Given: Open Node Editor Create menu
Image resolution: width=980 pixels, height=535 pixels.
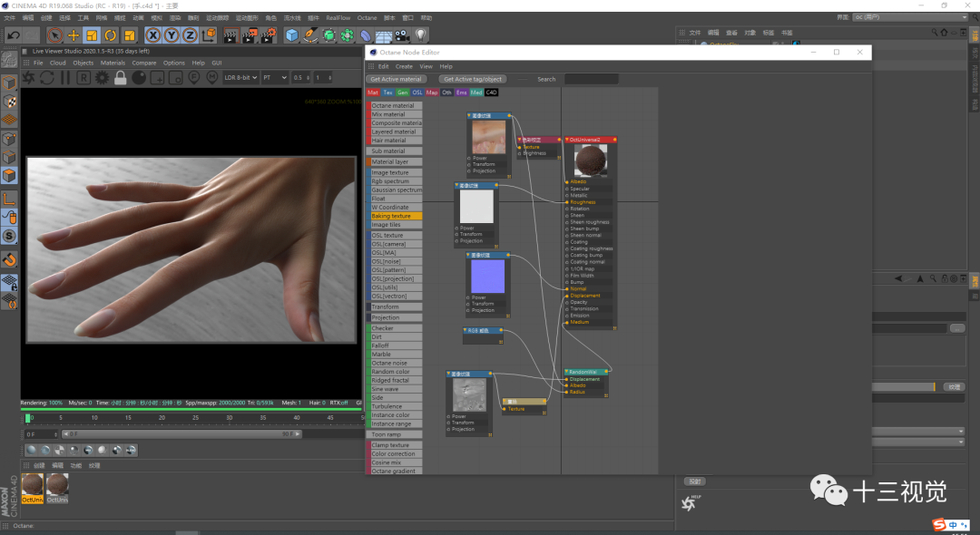Looking at the screenshot, I should pyautogui.click(x=404, y=66).
